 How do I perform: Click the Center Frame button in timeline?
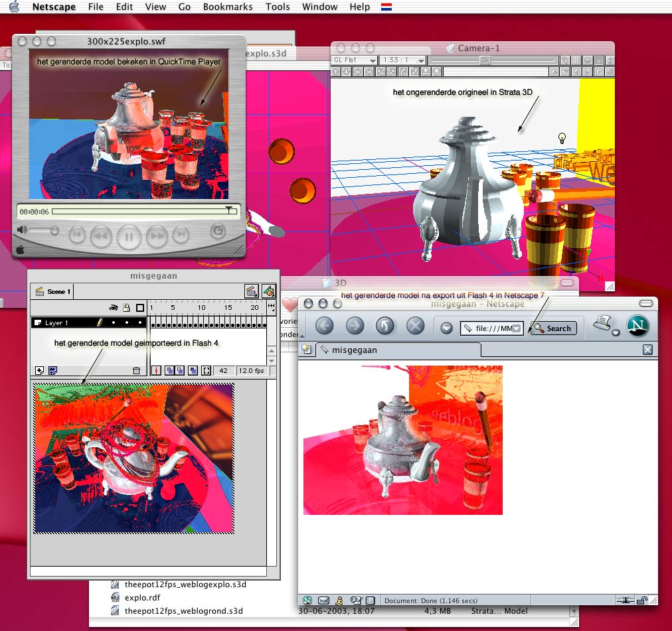[157, 370]
